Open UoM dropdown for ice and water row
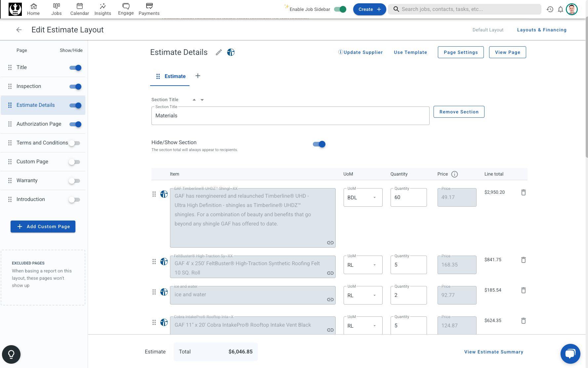The height and width of the screenshot is (368, 588). coord(363,295)
